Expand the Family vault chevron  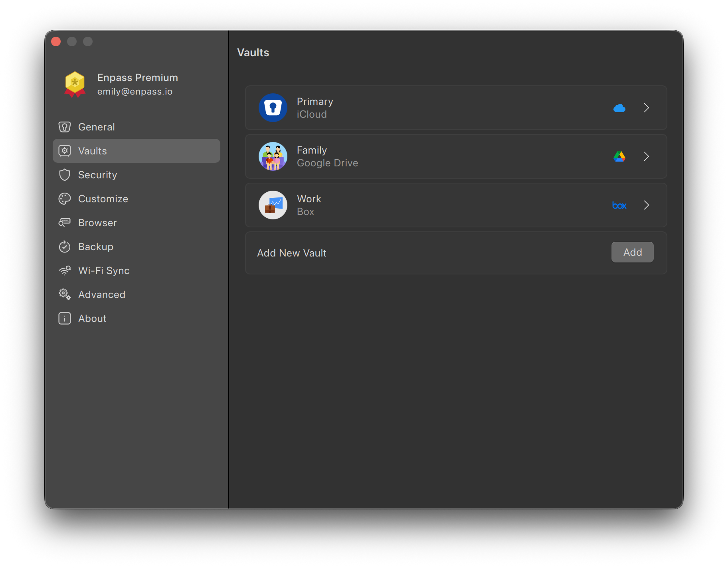tap(647, 156)
